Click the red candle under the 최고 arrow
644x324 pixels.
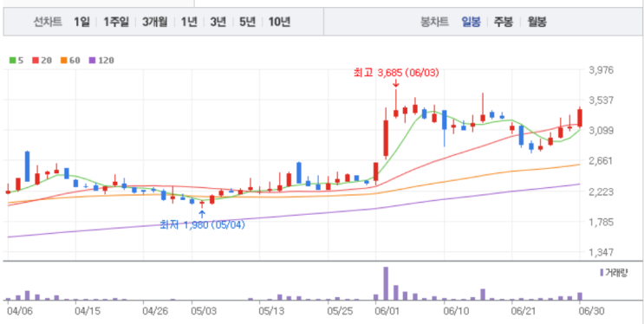point(396,113)
